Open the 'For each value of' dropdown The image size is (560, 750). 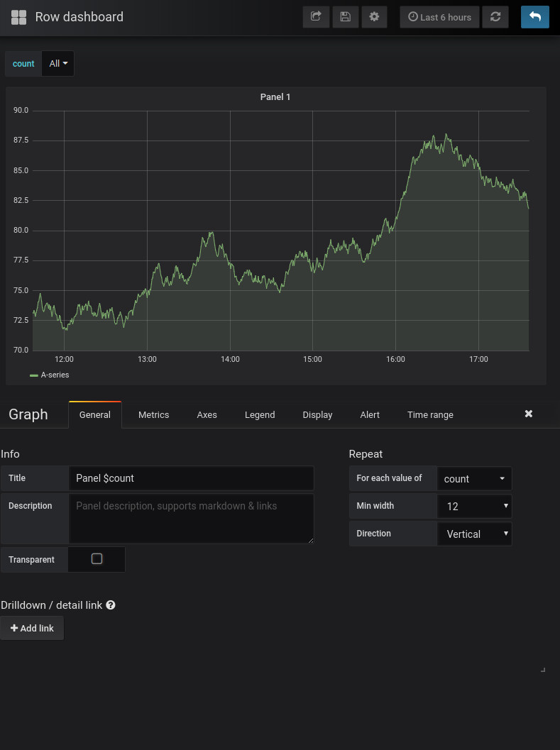[474, 478]
